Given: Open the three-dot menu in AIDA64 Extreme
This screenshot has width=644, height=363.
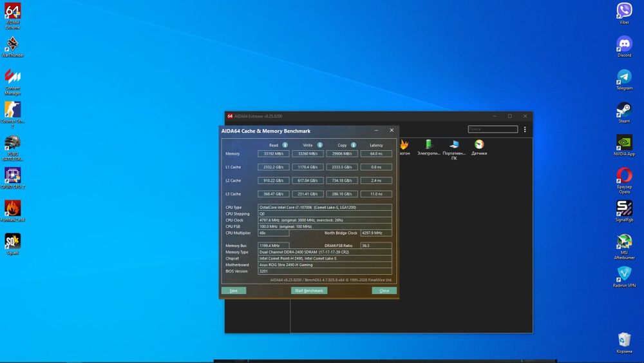Looking at the screenshot, I should point(525,130).
